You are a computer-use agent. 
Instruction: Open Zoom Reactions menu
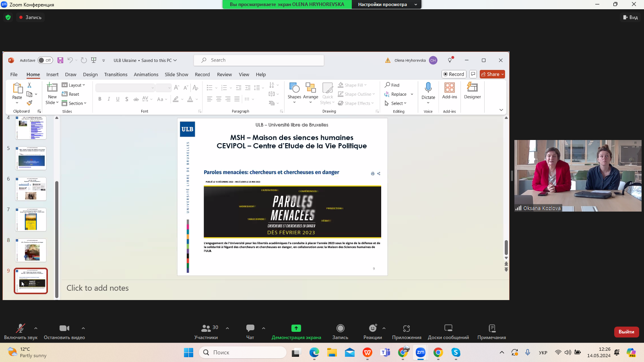[x=373, y=329]
